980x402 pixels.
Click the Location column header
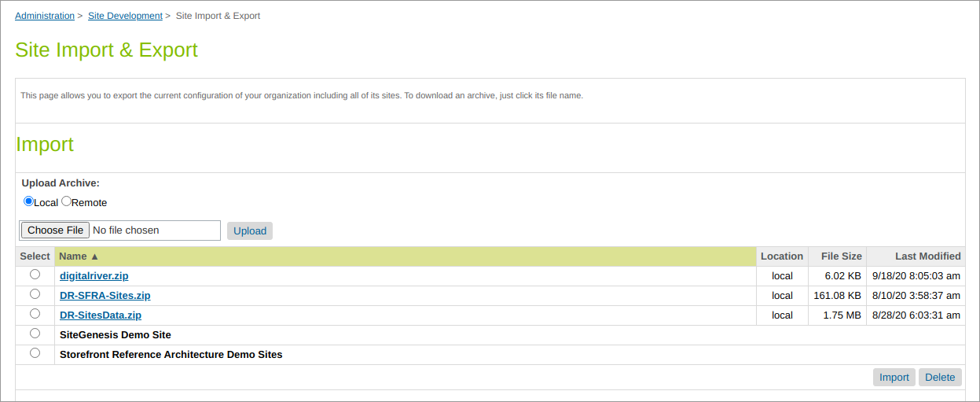[x=781, y=256]
